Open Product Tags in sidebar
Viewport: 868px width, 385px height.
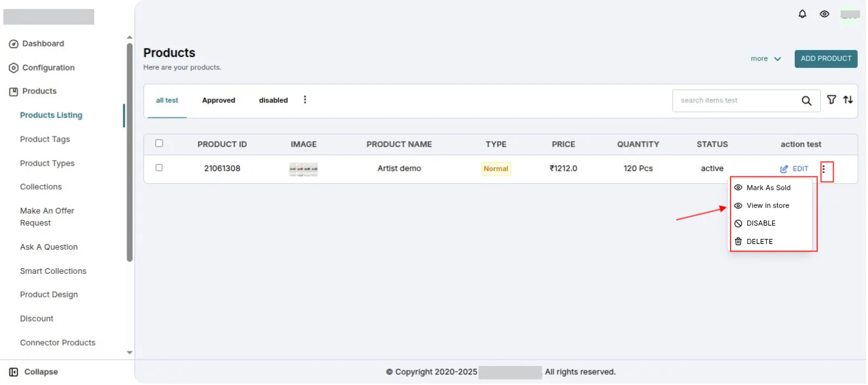click(45, 140)
